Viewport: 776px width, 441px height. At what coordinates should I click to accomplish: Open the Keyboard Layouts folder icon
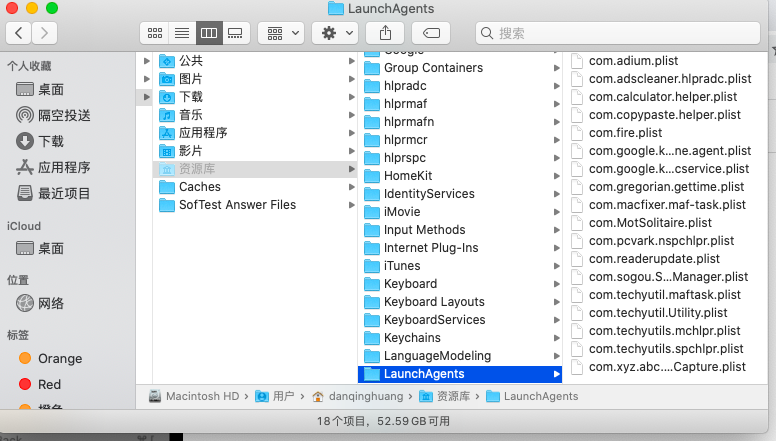click(372, 302)
